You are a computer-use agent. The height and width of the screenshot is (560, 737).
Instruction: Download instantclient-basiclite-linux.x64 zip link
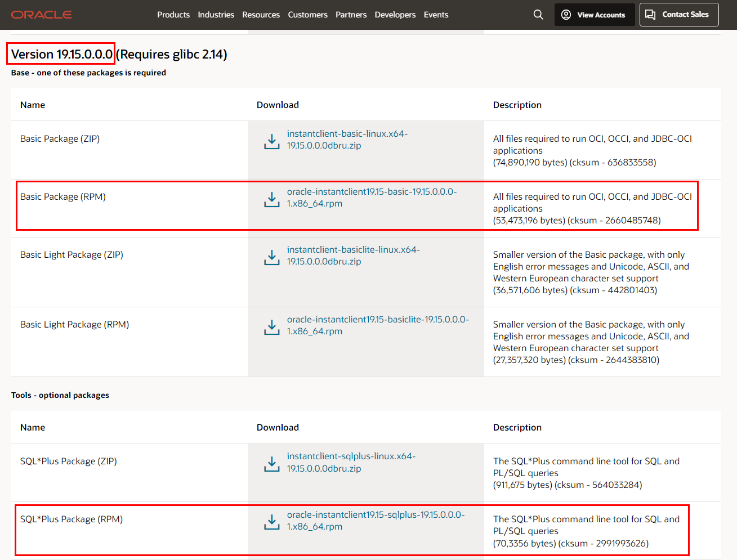(x=354, y=256)
